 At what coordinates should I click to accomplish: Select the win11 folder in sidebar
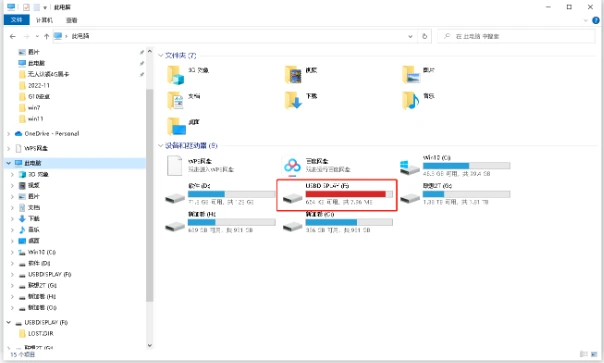[31, 119]
